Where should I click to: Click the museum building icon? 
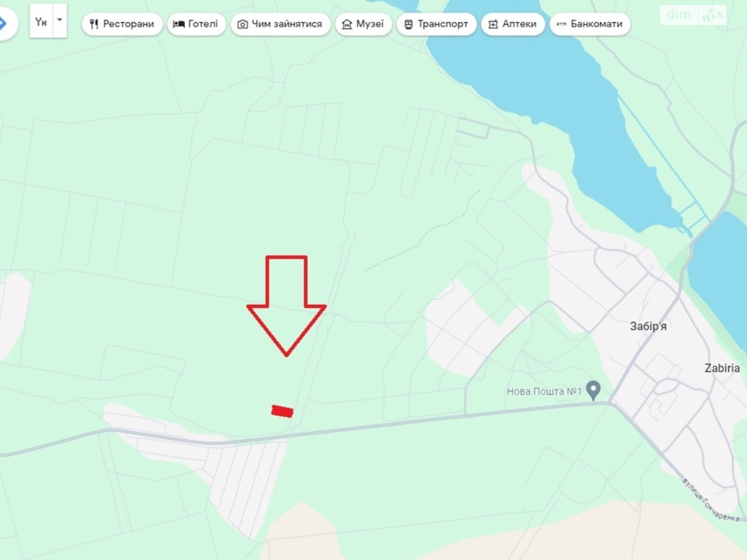pyautogui.click(x=347, y=24)
